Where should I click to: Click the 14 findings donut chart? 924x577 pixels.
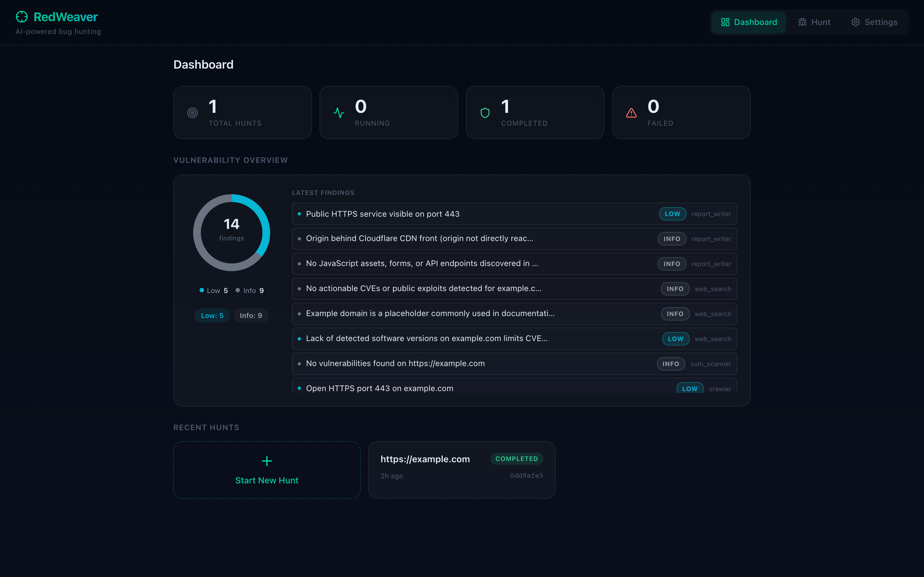231,233
